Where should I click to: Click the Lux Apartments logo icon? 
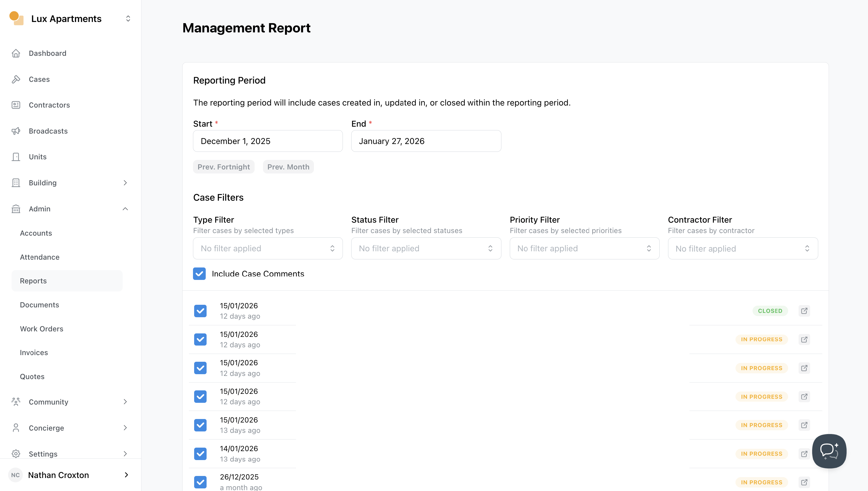[x=16, y=18]
